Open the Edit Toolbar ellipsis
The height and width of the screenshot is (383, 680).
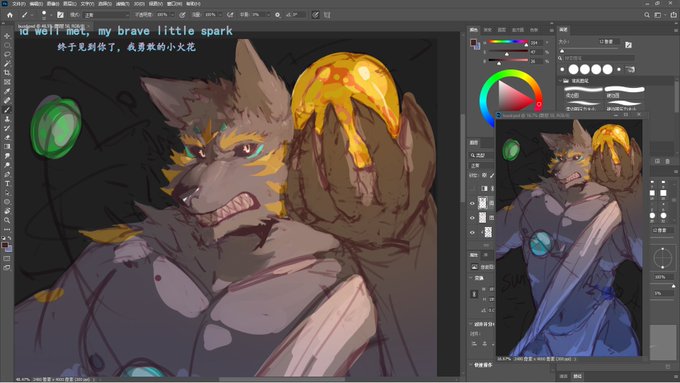(7, 229)
